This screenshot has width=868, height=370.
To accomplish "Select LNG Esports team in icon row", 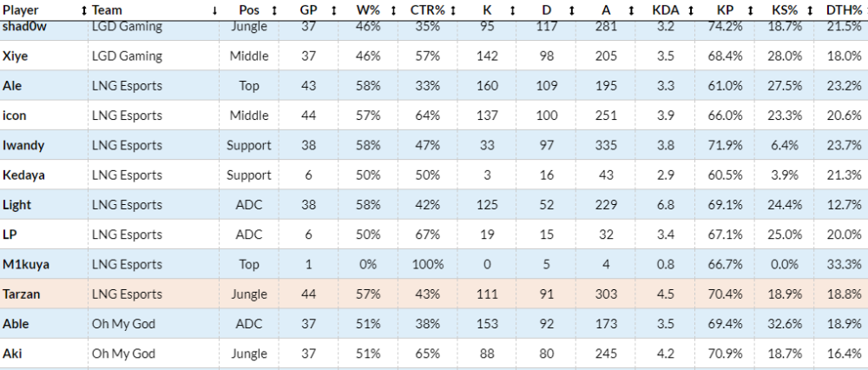I will (128, 116).
